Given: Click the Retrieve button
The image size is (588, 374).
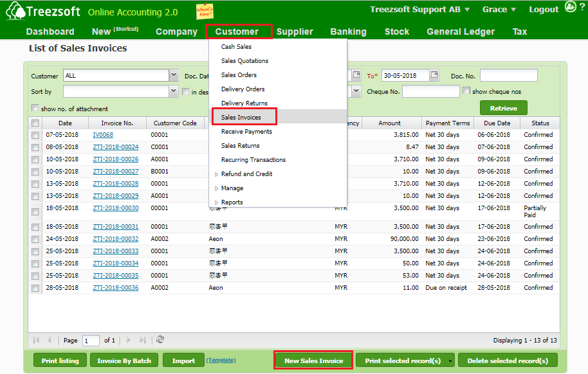Looking at the screenshot, I should [x=503, y=109].
